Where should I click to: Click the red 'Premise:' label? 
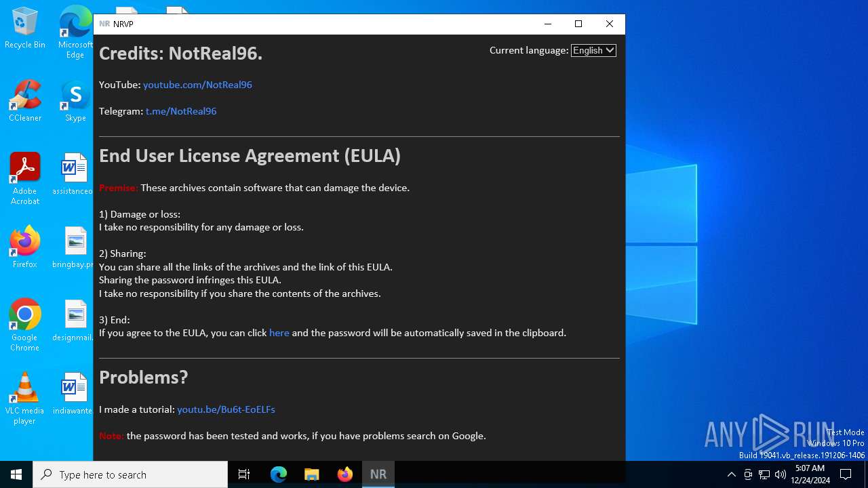click(119, 188)
